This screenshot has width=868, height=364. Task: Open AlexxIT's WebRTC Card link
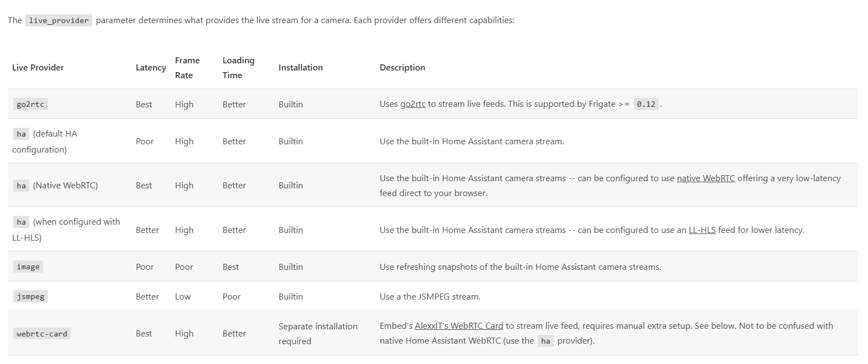(x=459, y=326)
